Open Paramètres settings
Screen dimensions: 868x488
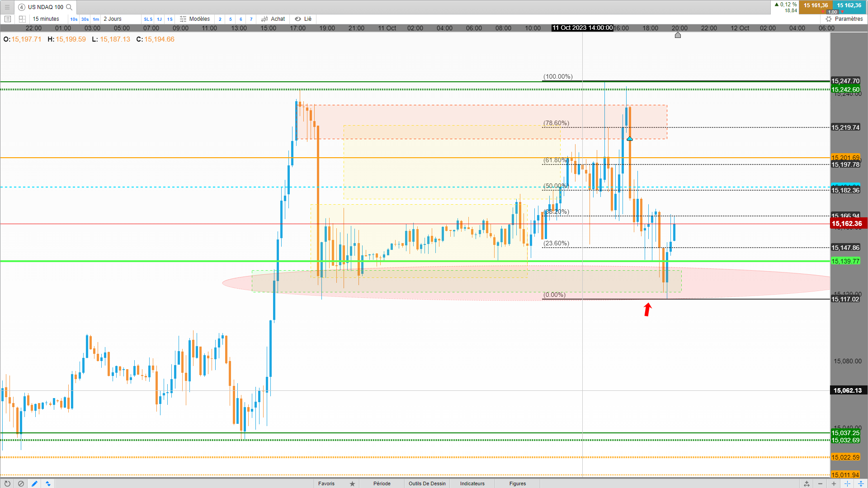tap(844, 19)
